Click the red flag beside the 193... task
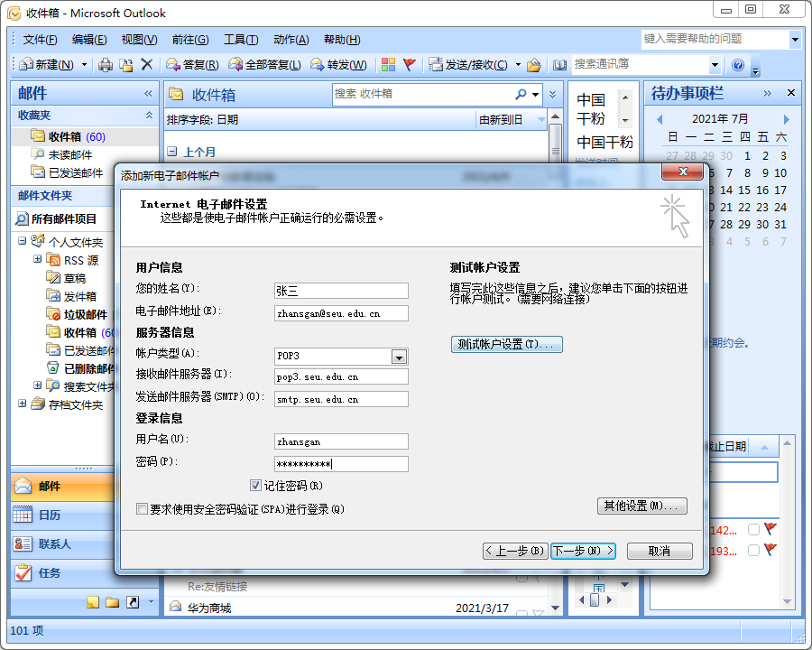The width and height of the screenshot is (812, 650). pos(770,550)
